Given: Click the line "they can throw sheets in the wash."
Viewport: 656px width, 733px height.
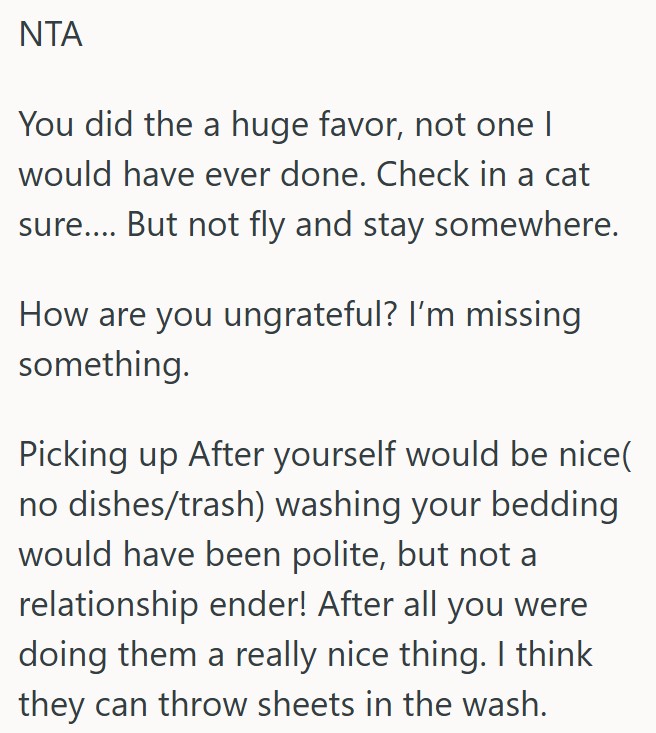Looking at the screenshot, I should [x=282, y=703].
